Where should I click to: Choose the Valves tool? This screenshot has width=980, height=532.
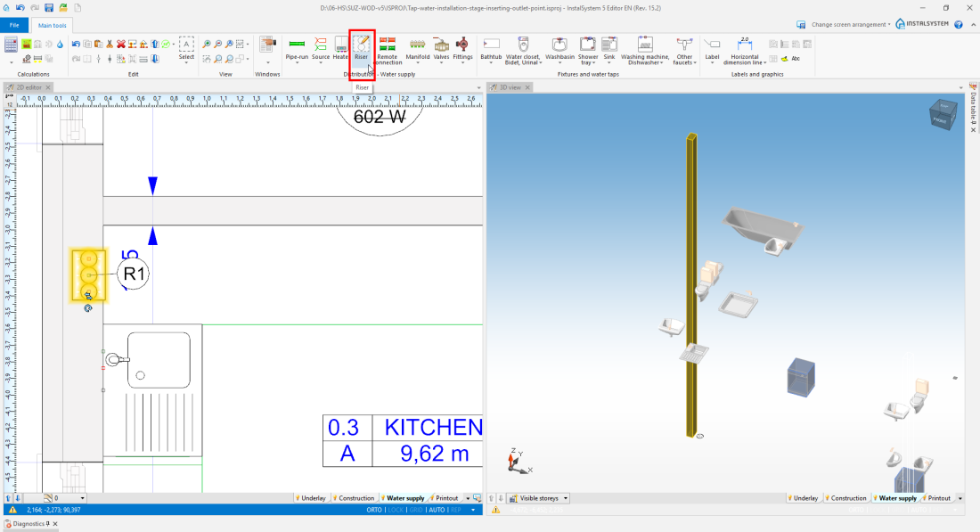[441, 48]
